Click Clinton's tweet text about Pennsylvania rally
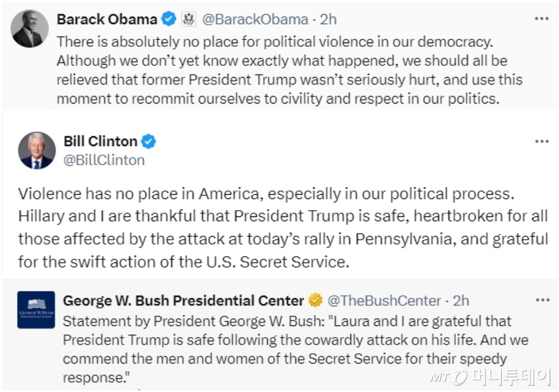 point(283,227)
